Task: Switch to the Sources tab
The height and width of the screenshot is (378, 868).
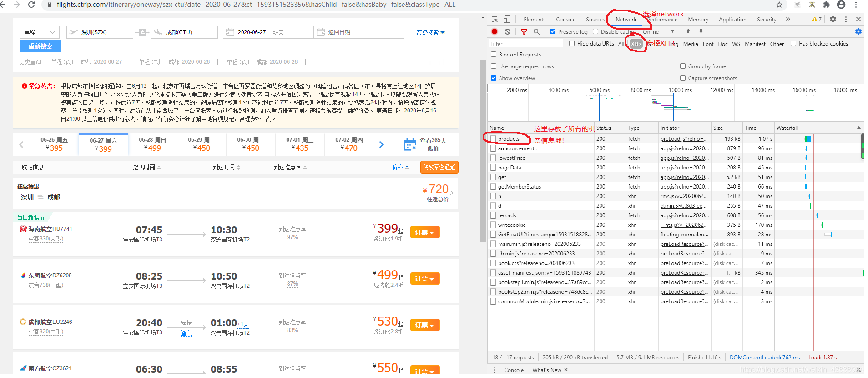Action: [x=595, y=20]
